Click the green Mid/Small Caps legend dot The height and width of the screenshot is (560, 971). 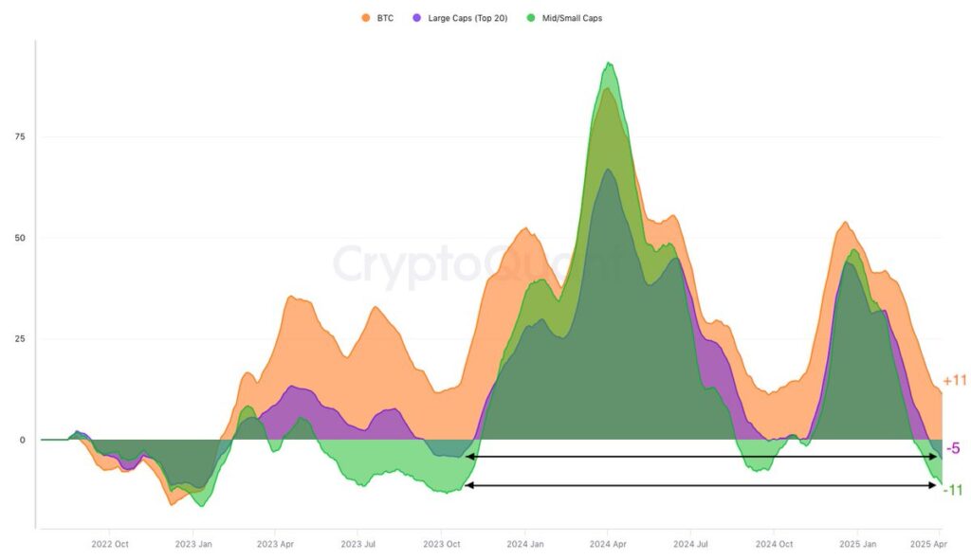tap(532, 18)
